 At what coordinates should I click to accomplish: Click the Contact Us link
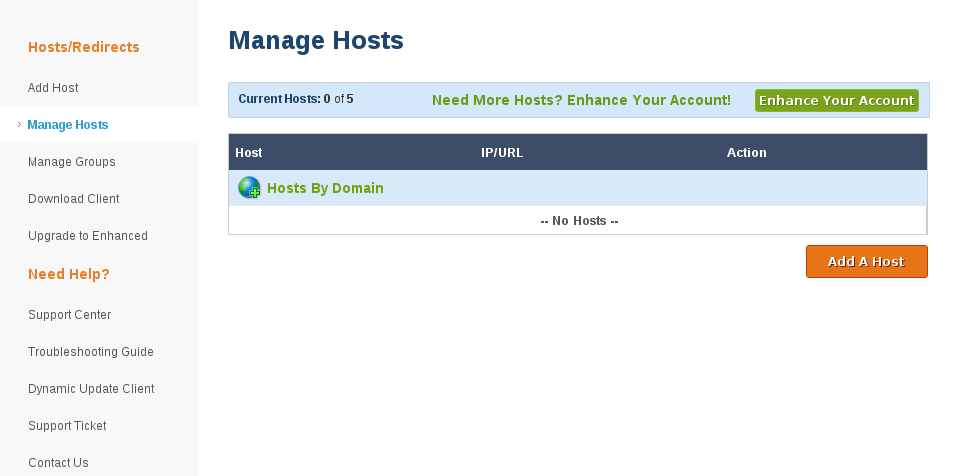(x=58, y=463)
